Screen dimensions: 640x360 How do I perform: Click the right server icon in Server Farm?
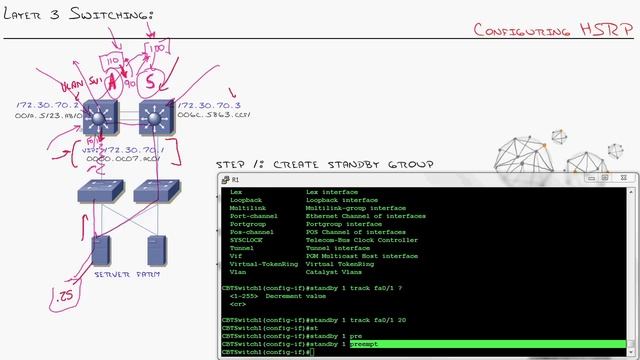coord(157,251)
